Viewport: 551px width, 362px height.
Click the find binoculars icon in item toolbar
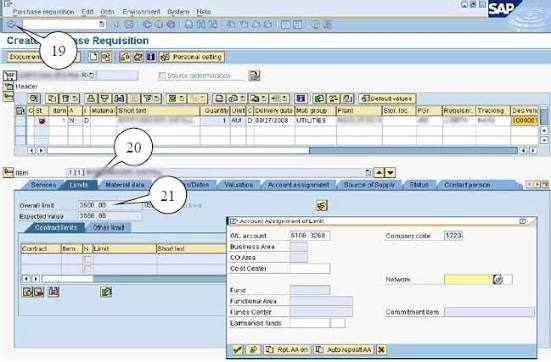pyautogui.click(x=119, y=99)
